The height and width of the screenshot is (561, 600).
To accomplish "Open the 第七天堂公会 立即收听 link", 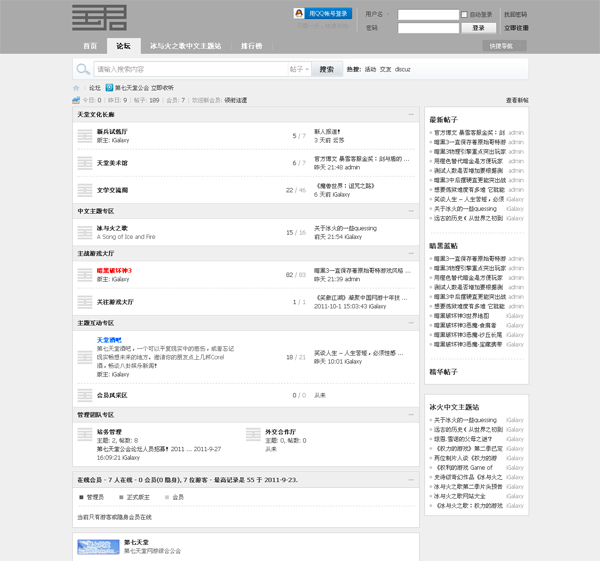I will coord(144,88).
